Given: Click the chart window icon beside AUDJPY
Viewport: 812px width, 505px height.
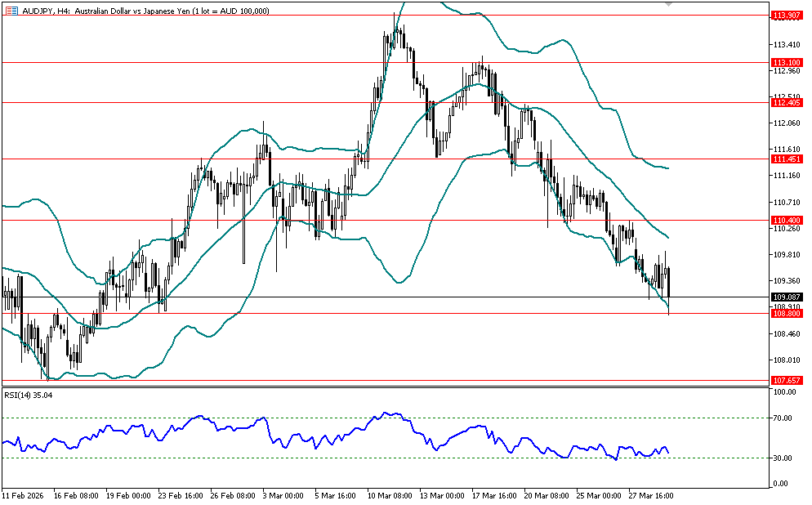Looking at the screenshot, I should (x=11, y=11).
